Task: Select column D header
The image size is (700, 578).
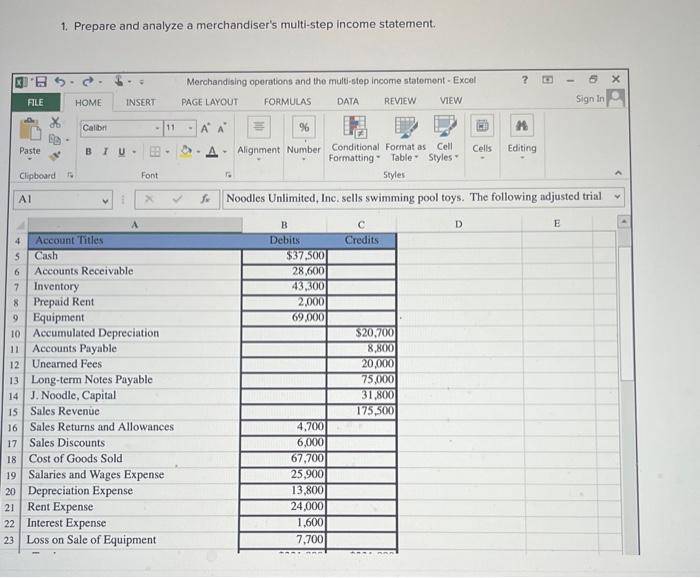Action: coord(458,224)
